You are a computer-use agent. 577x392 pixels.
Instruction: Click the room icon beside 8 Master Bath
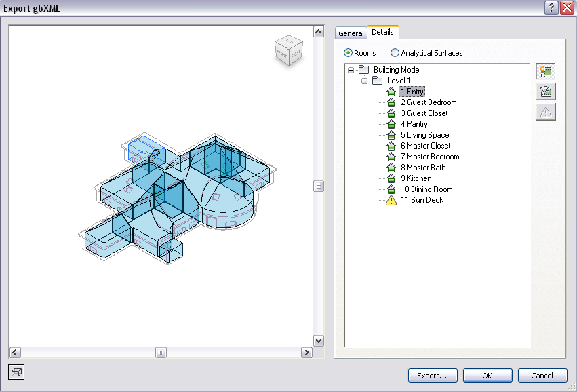[391, 168]
